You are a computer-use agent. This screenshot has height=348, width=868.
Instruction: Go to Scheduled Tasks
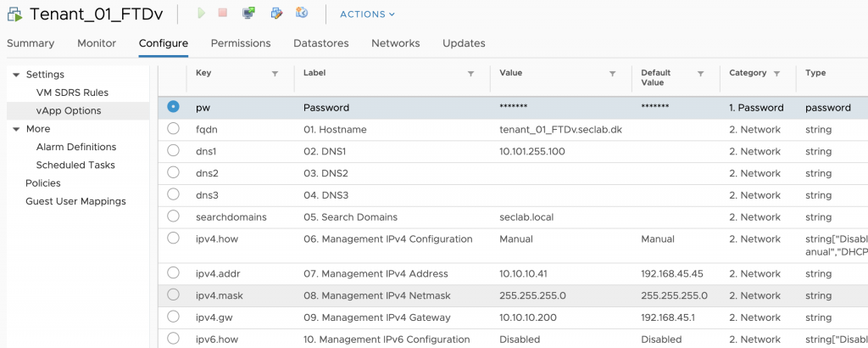[x=75, y=165]
